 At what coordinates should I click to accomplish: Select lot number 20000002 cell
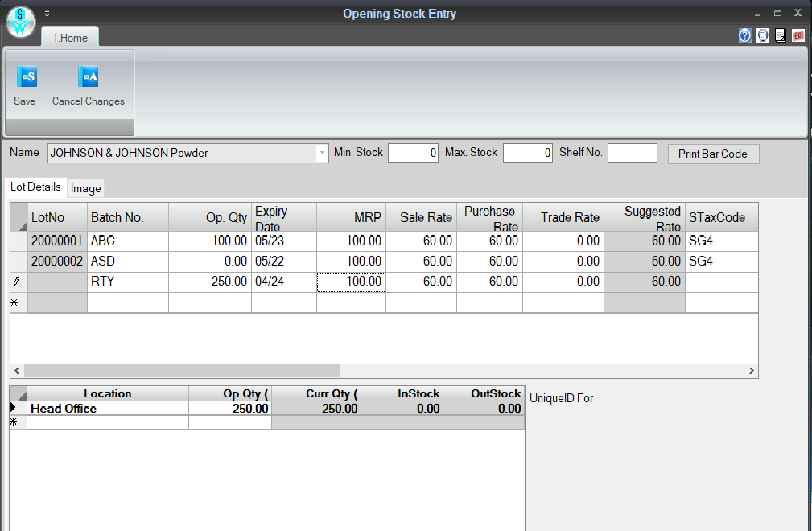coord(57,261)
